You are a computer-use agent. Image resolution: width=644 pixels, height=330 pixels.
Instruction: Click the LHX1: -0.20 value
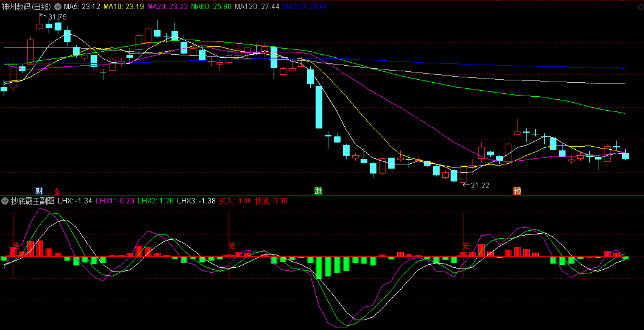115,201
